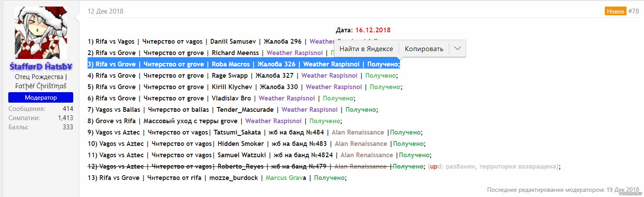Click 'Симпатии:' value 1,413
Viewport: 644px width, 197px height.
65,118
